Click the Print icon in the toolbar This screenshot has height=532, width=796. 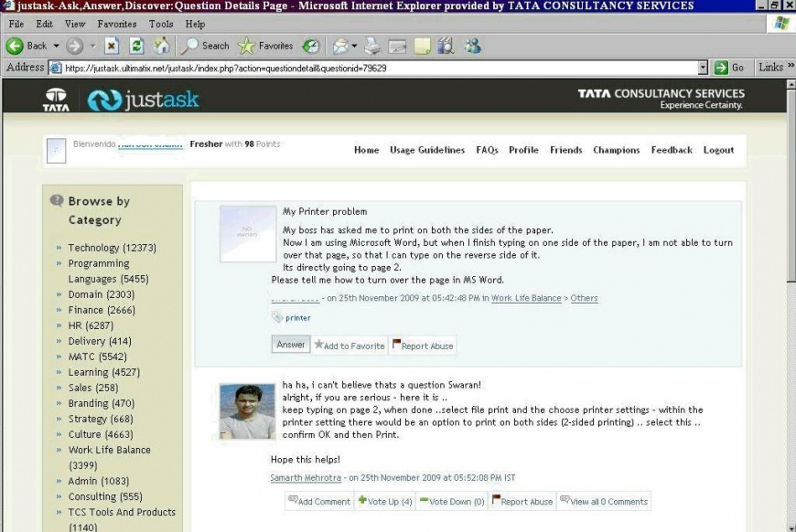click(x=372, y=46)
